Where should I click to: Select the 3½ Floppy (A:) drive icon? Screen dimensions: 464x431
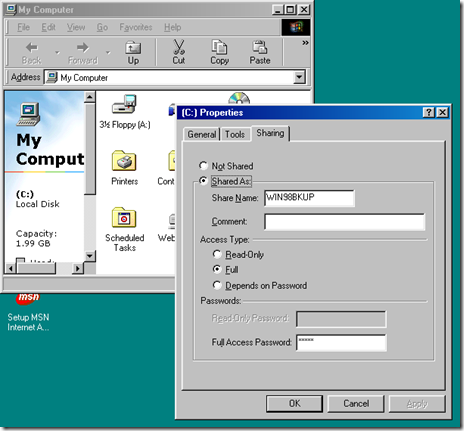click(x=124, y=104)
